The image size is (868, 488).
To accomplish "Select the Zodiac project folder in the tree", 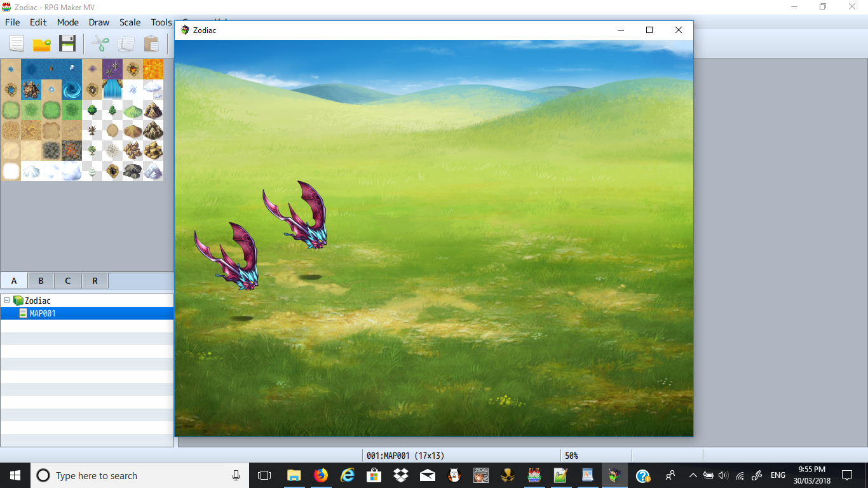I will tap(32, 301).
